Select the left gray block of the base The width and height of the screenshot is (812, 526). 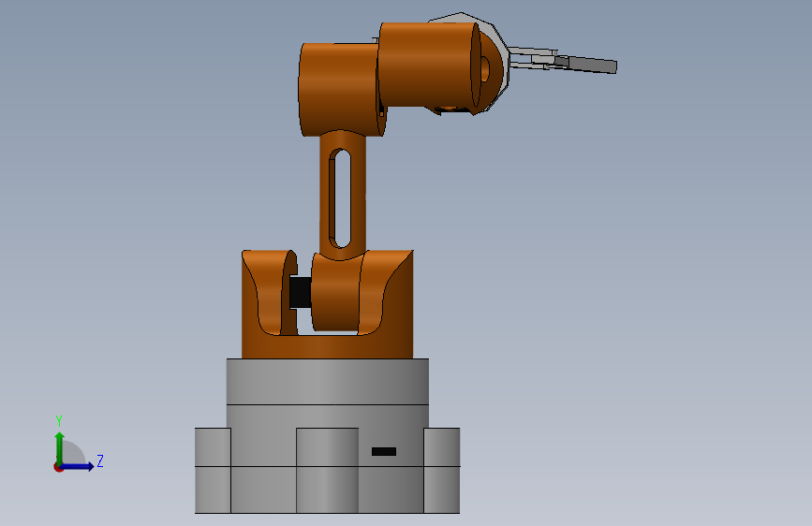coord(213,470)
